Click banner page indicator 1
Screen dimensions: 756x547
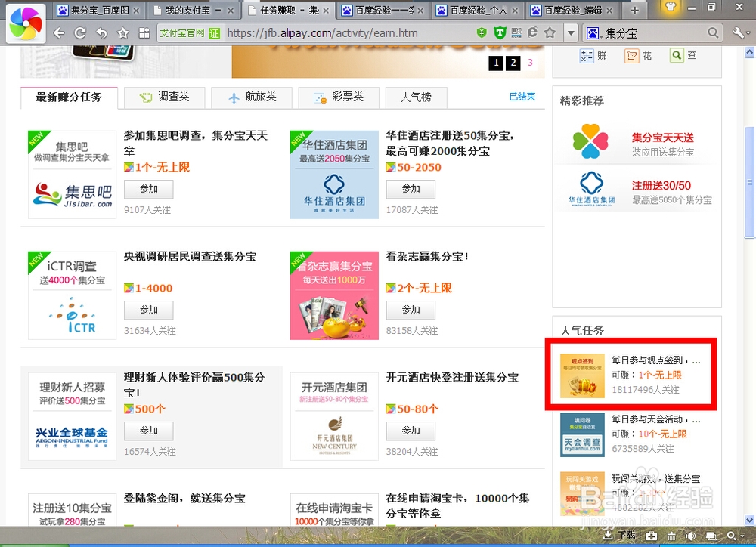tap(496, 63)
